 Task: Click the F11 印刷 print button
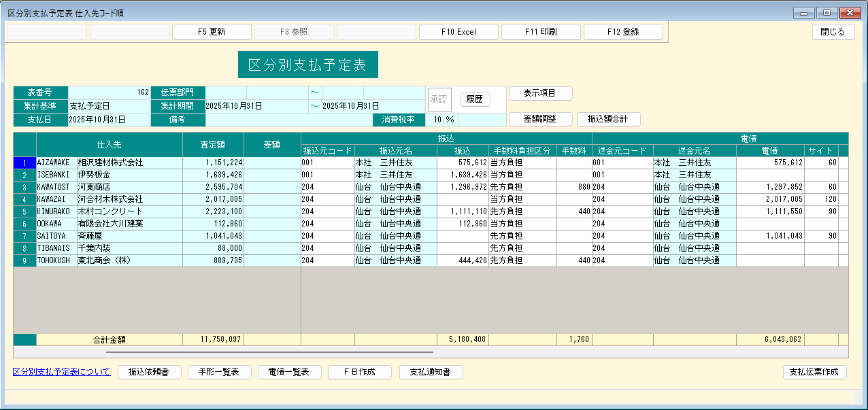[x=541, y=32]
